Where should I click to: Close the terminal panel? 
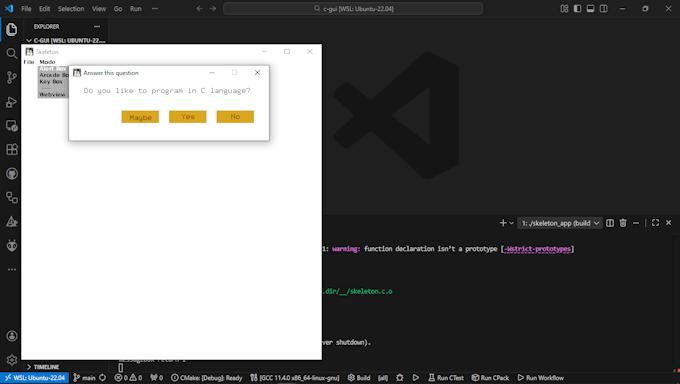click(x=668, y=223)
